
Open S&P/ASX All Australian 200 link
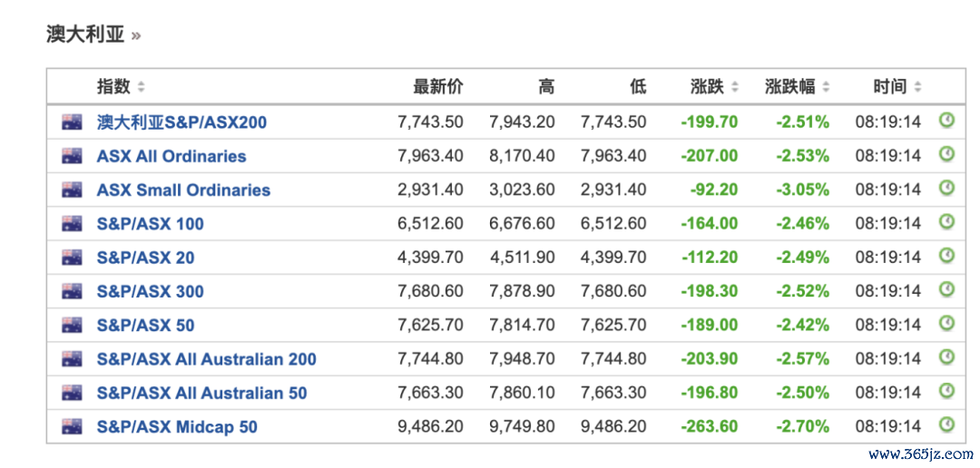click(206, 359)
